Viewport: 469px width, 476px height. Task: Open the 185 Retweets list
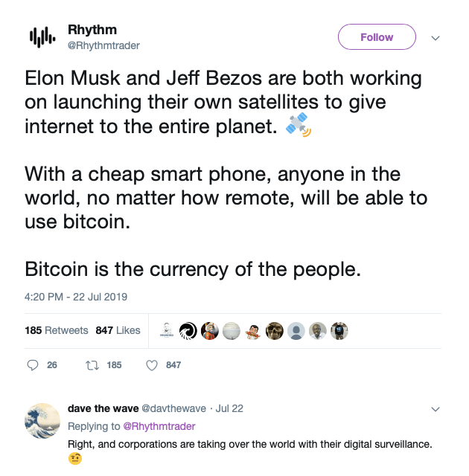[x=57, y=330]
